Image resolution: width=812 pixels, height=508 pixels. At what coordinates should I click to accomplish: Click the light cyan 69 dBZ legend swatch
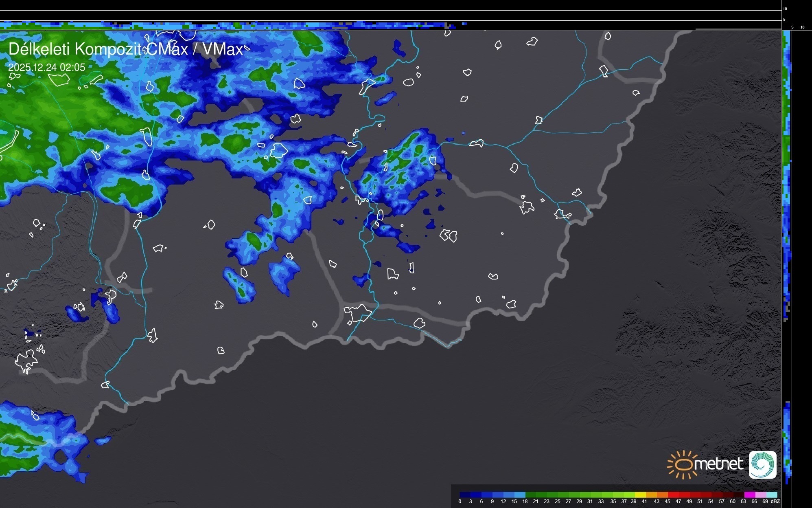pyautogui.click(x=772, y=495)
